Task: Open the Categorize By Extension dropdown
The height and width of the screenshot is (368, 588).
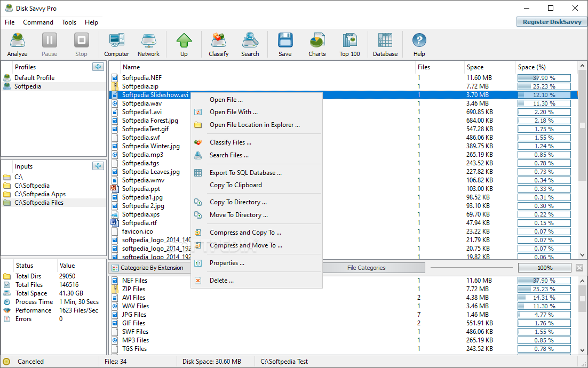Action: pyautogui.click(x=150, y=268)
